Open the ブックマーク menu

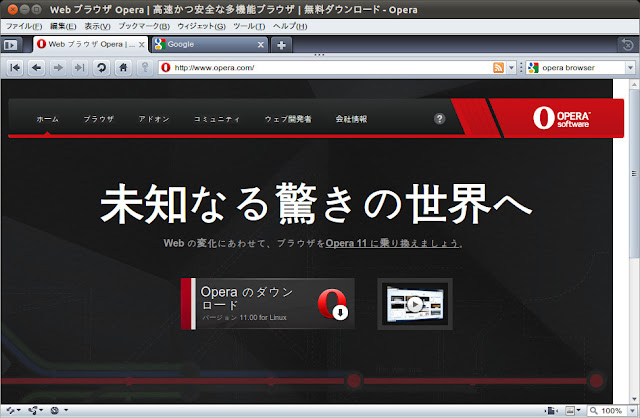click(x=144, y=26)
